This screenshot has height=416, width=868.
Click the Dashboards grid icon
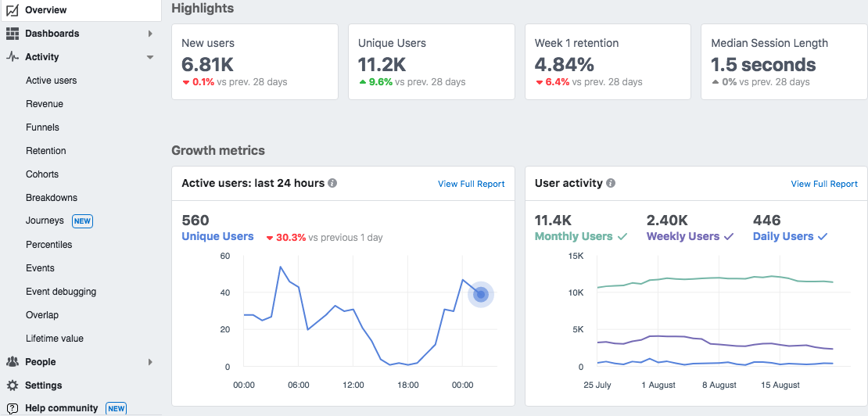pyautogui.click(x=13, y=33)
